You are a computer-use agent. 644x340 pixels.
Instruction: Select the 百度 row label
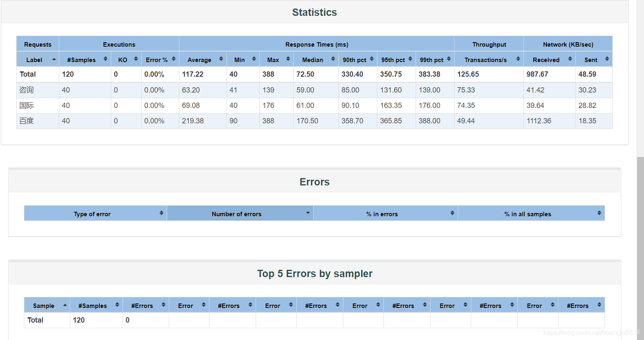(x=27, y=121)
